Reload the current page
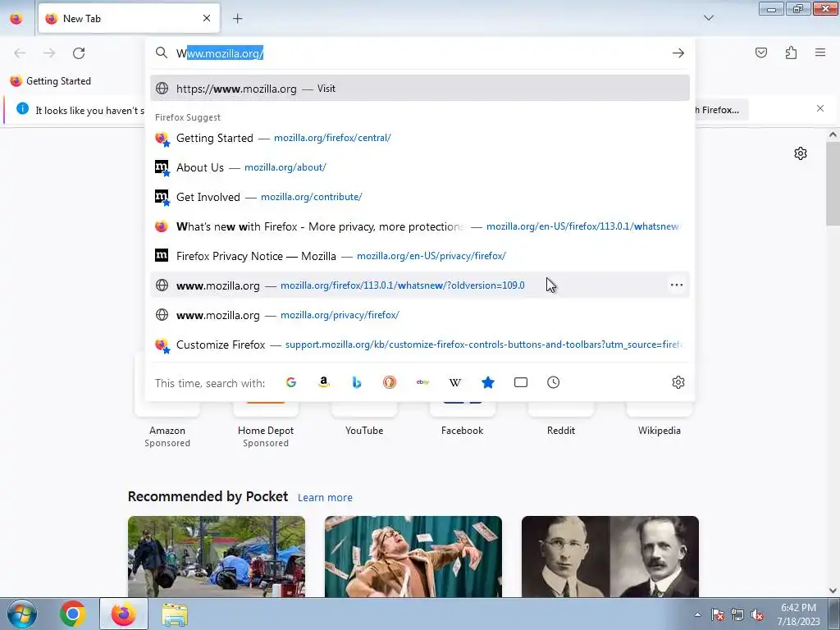Image resolution: width=840 pixels, height=630 pixels. (x=79, y=53)
